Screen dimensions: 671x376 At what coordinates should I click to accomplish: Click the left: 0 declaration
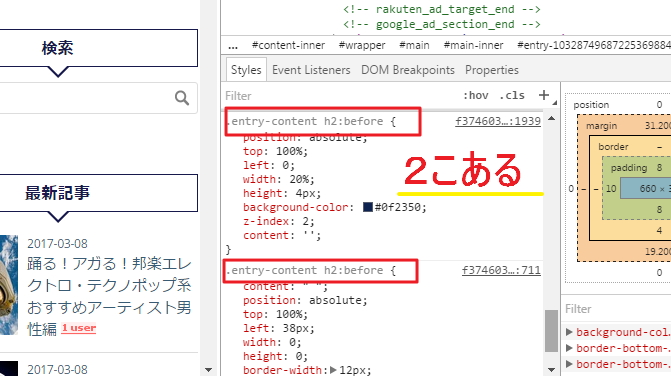click(x=269, y=165)
